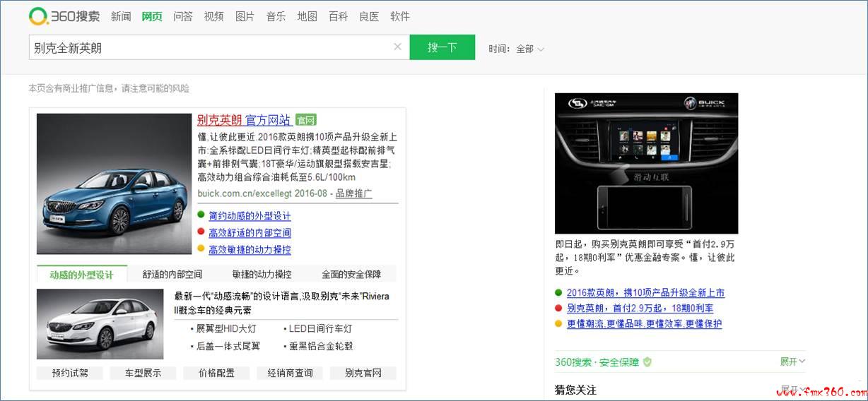The width and height of the screenshot is (868, 401).
Task: Click the 360搜索 logo
Action: (x=64, y=16)
